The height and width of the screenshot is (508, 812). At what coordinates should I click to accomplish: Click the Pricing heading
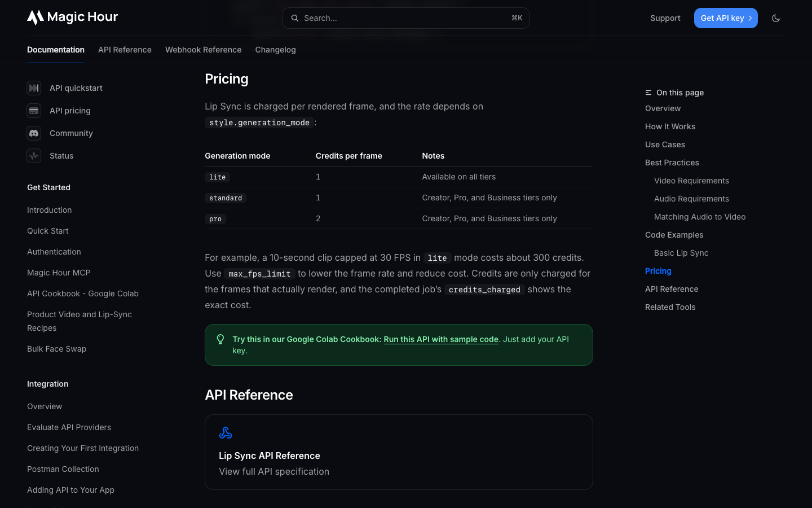coord(227,79)
